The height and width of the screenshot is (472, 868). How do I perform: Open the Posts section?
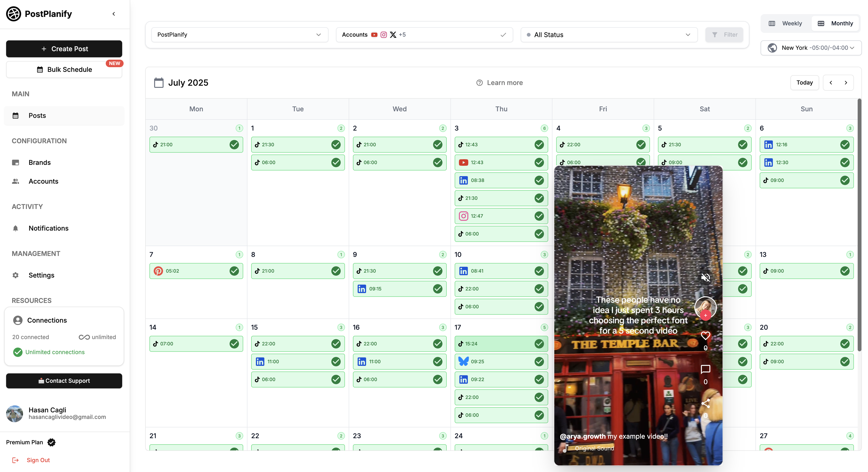pyautogui.click(x=64, y=116)
